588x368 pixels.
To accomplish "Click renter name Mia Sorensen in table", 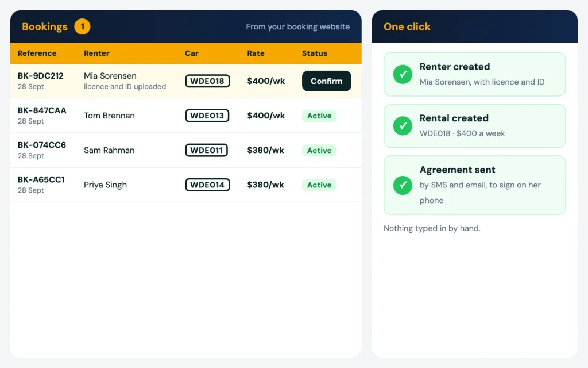I will [110, 76].
